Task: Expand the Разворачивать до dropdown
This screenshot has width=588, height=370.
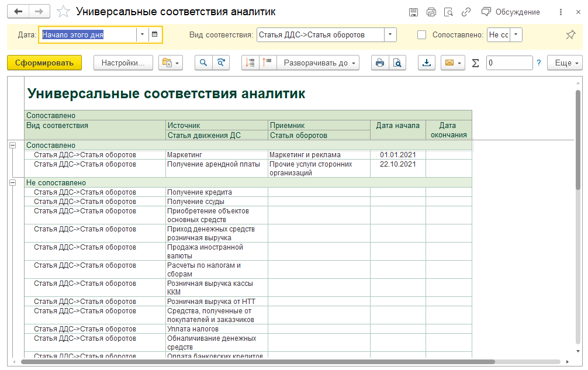Action: tap(319, 63)
